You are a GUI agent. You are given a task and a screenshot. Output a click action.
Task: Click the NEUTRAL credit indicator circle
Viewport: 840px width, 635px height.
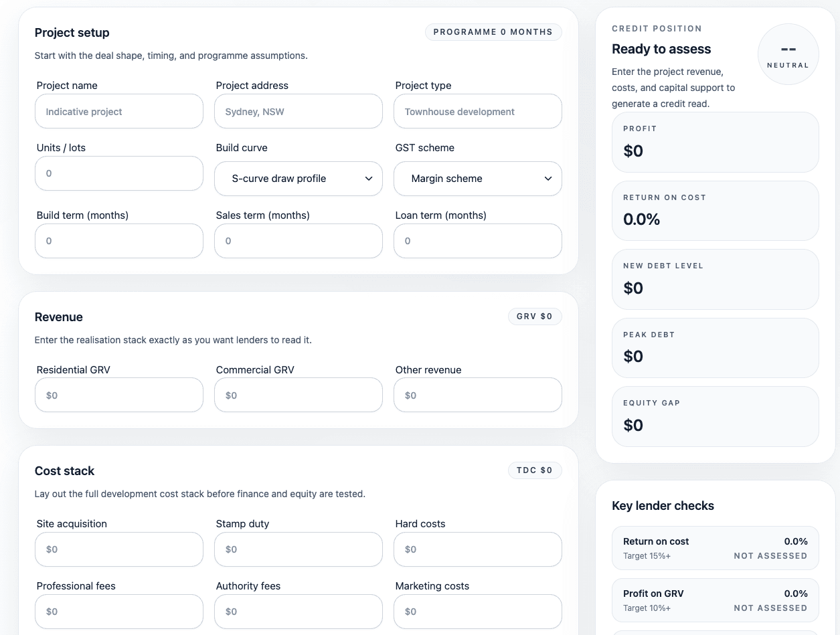788,54
